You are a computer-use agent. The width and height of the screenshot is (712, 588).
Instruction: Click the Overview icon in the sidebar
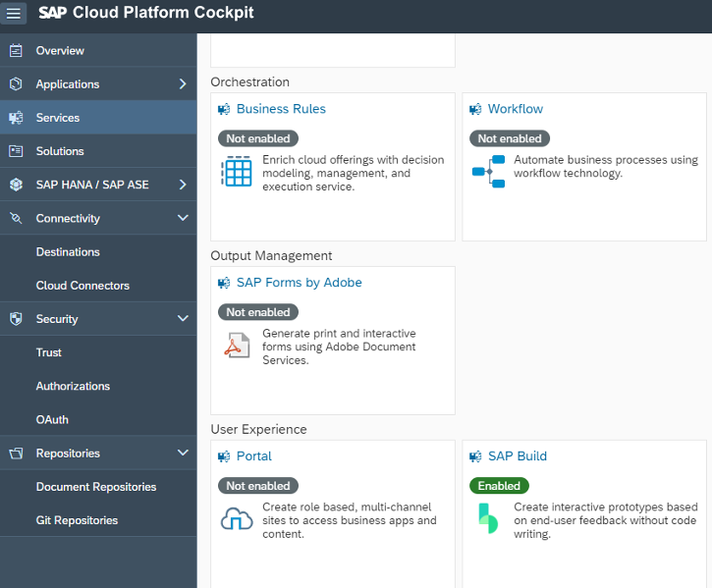click(16, 50)
